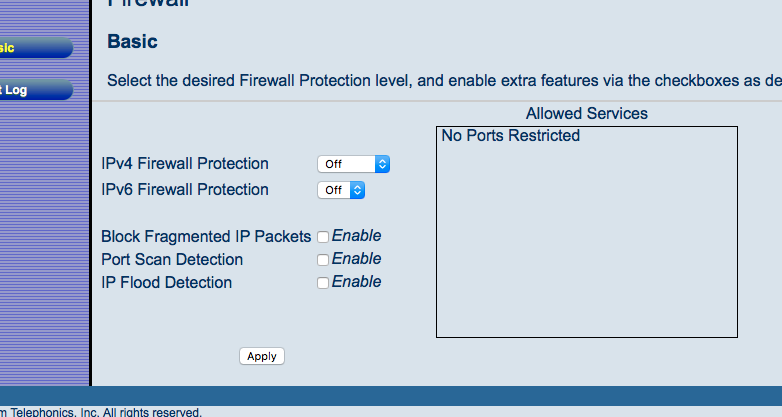Click Enable text beside Port Scan Detection
The height and width of the screenshot is (417, 782).
356,259
